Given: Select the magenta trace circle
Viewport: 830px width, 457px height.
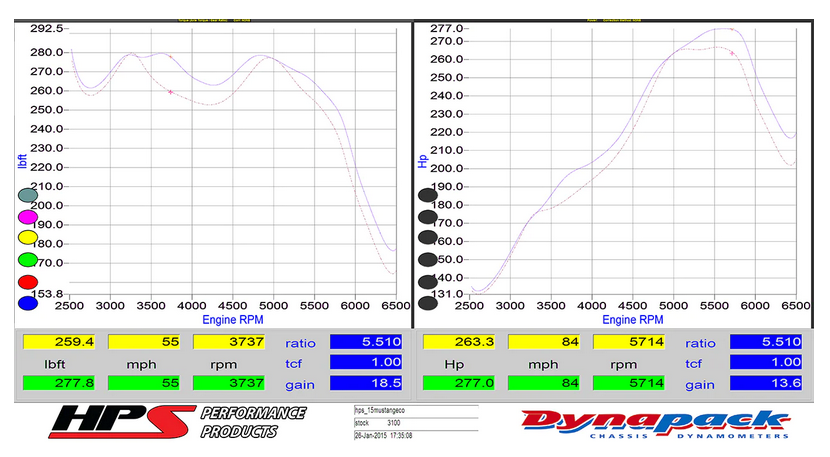Looking at the screenshot, I should click(28, 217).
